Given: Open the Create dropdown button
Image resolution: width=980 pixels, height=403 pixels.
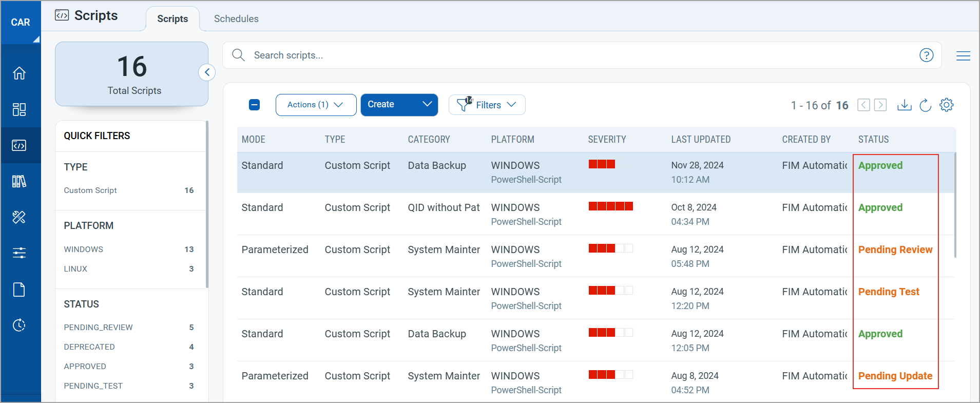Looking at the screenshot, I should pyautogui.click(x=399, y=105).
